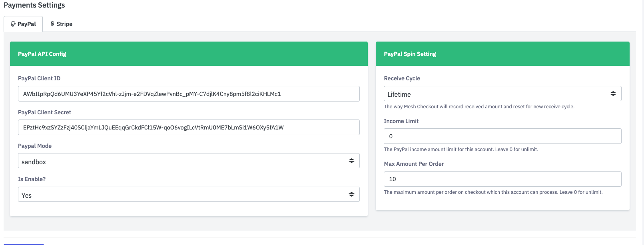This screenshot has height=245, width=644.
Task: Focus the PayPal Client ID field
Action: click(x=189, y=94)
